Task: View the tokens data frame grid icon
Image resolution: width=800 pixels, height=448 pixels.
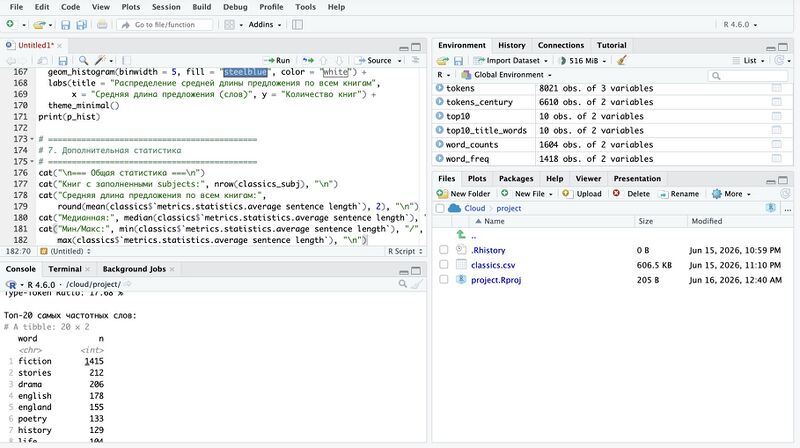Action: (777, 88)
